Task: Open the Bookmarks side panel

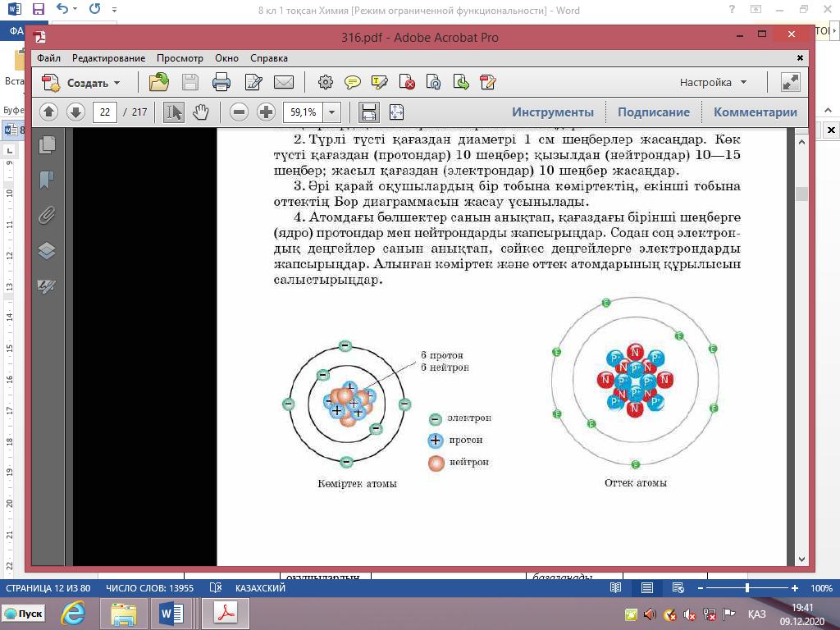Action: (x=47, y=180)
